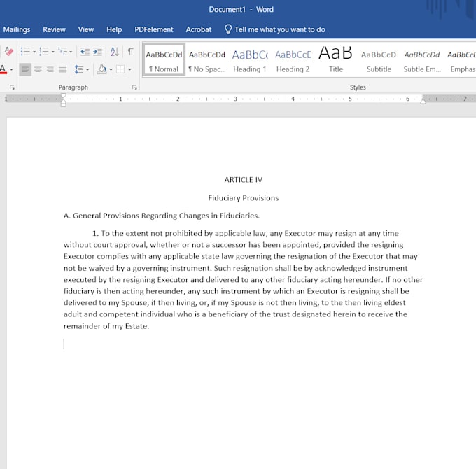The height and width of the screenshot is (469, 476).
Task: Open the Acrobat tab
Action: point(199,29)
